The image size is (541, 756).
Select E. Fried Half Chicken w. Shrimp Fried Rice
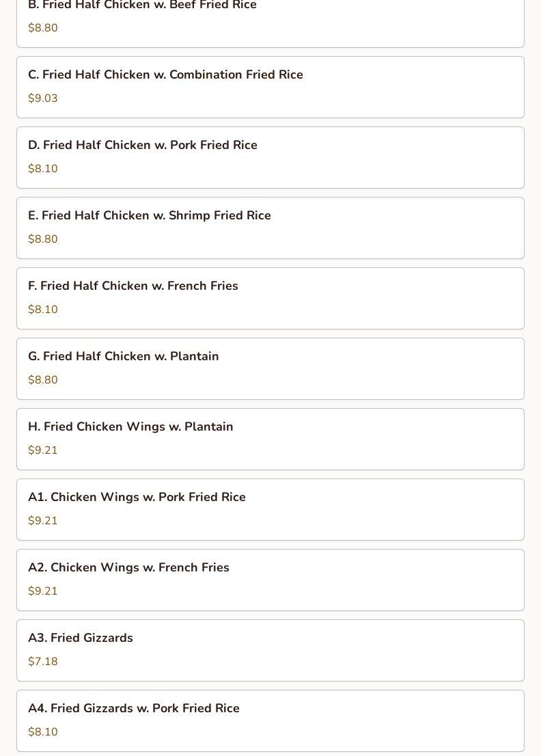(270, 228)
